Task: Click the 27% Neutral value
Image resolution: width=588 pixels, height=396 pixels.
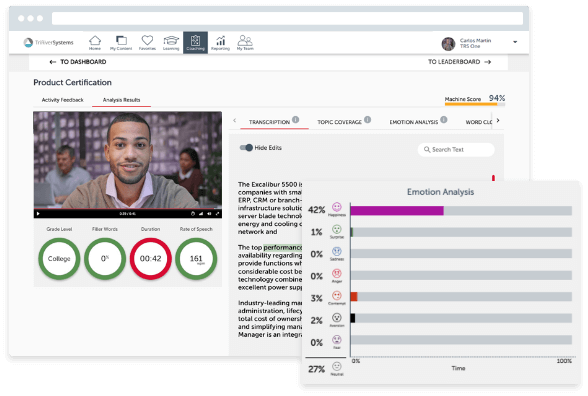Action: 316,369
